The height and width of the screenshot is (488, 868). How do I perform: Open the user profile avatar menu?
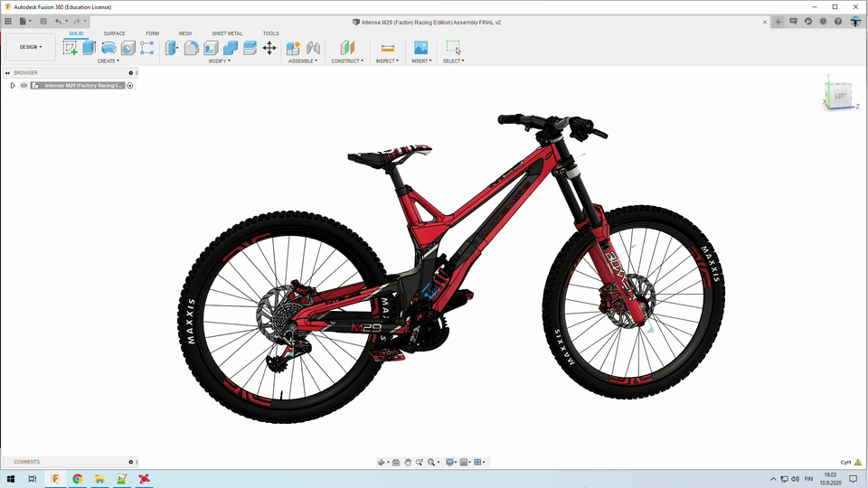click(x=856, y=22)
